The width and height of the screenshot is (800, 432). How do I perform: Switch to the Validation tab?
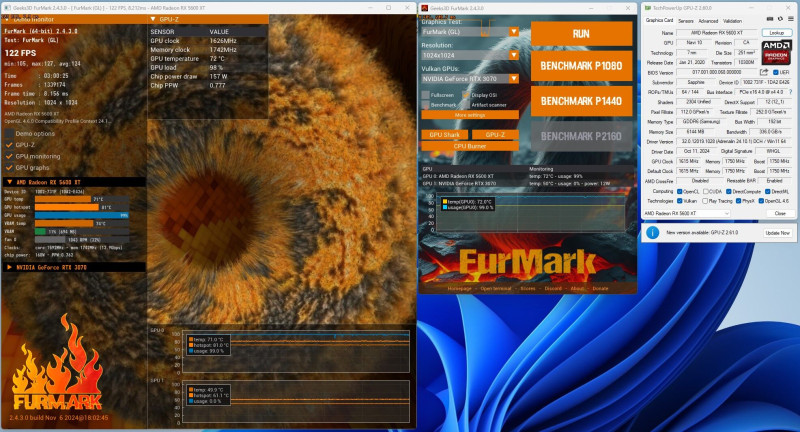pyautogui.click(x=732, y=21)
